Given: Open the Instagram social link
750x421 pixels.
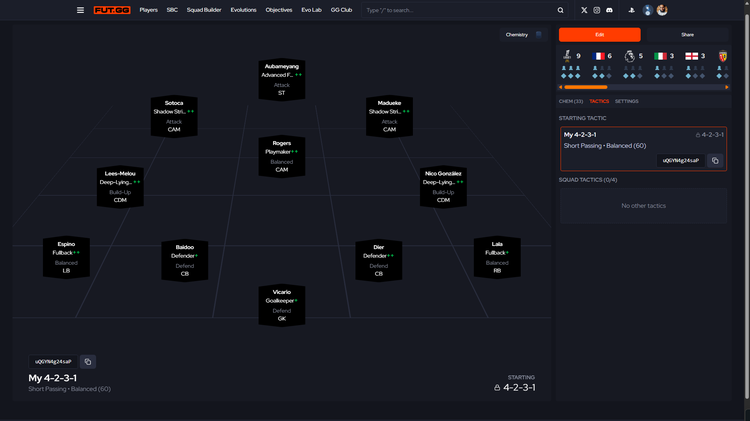Looking at the screenshot, I should (597, 10).
